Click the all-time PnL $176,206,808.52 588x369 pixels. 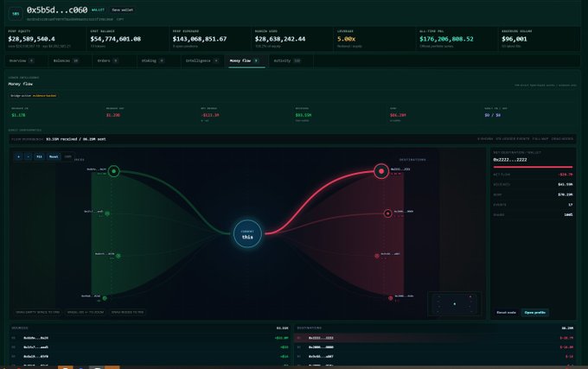point(446,39)
